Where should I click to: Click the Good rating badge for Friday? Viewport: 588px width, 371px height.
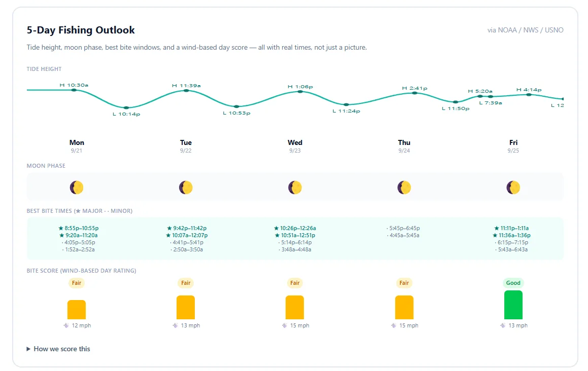(513, 283)
